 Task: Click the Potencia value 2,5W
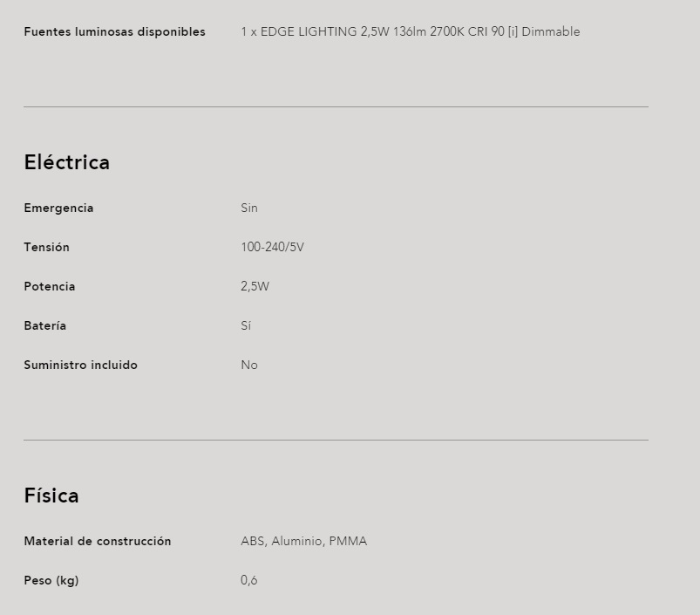click(255, 286)
